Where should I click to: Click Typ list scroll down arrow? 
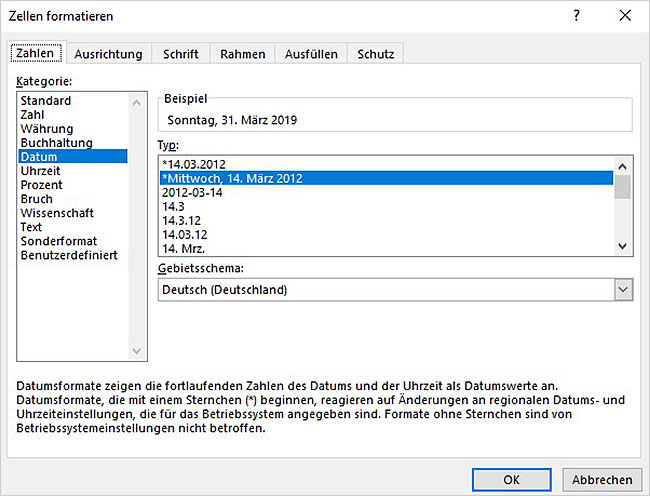622,246
